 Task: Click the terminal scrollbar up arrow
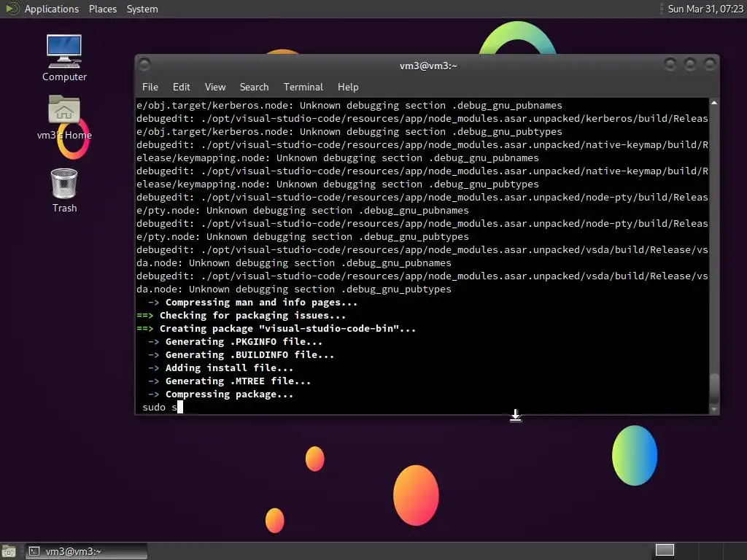coord(713,103)
